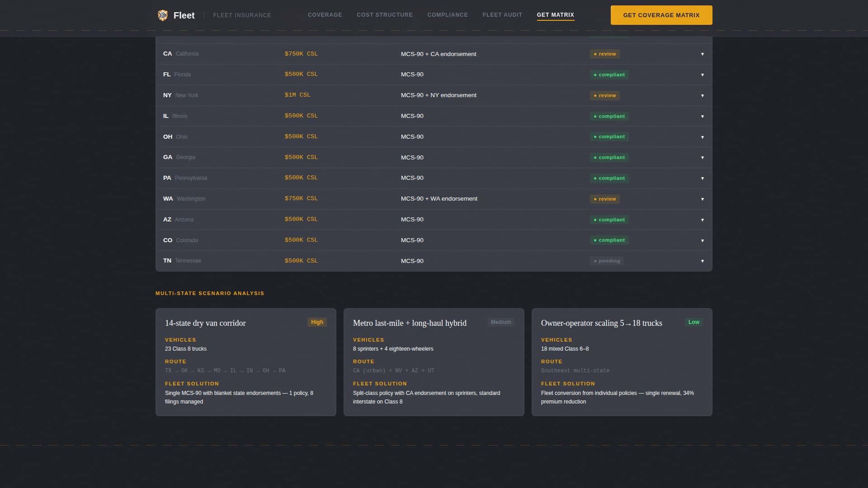
Task: Click the compliant badge for Colorado
Action: point(609,240)
